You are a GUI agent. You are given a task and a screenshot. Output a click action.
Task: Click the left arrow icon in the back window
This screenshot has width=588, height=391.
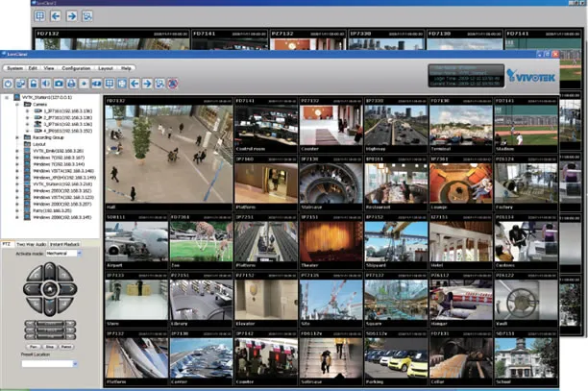coord(56,16)
